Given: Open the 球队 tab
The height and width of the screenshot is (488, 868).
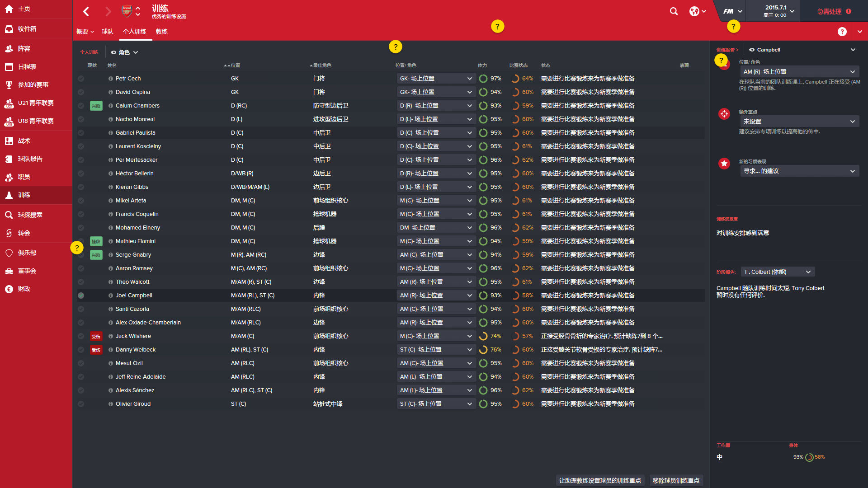Looking at the screenshot, I should pyautogui.click(x=108, y=32).
